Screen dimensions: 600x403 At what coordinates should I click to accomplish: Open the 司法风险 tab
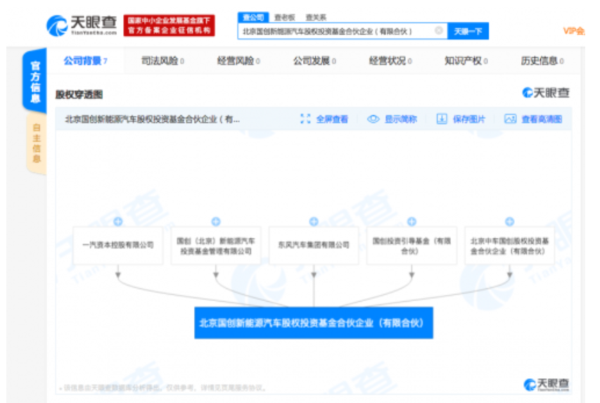point(163,60)
